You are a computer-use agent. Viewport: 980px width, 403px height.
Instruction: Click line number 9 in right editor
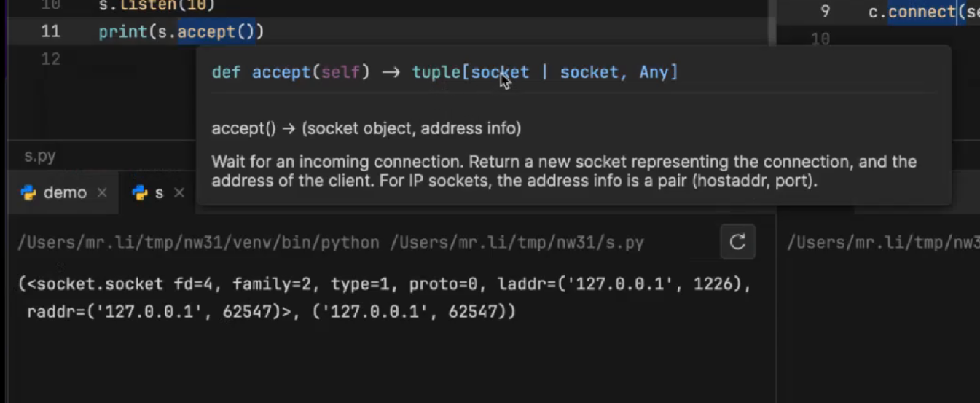coord(825,12)
